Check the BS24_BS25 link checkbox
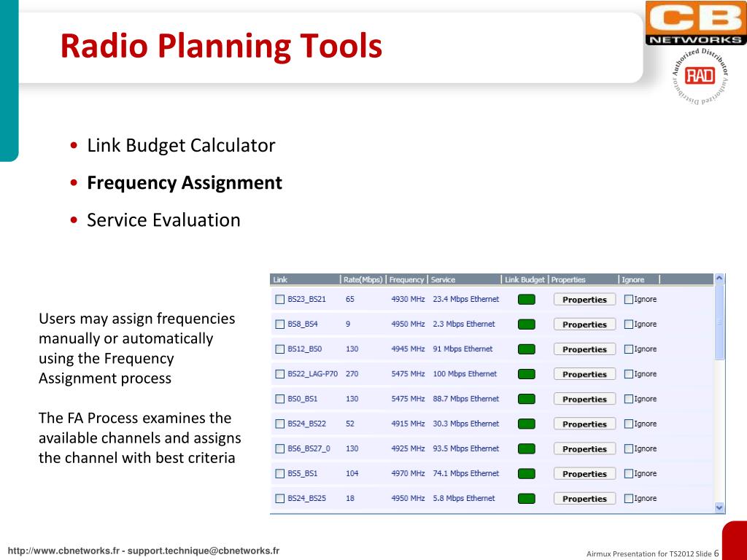747x560 pixels. (279, 499)
